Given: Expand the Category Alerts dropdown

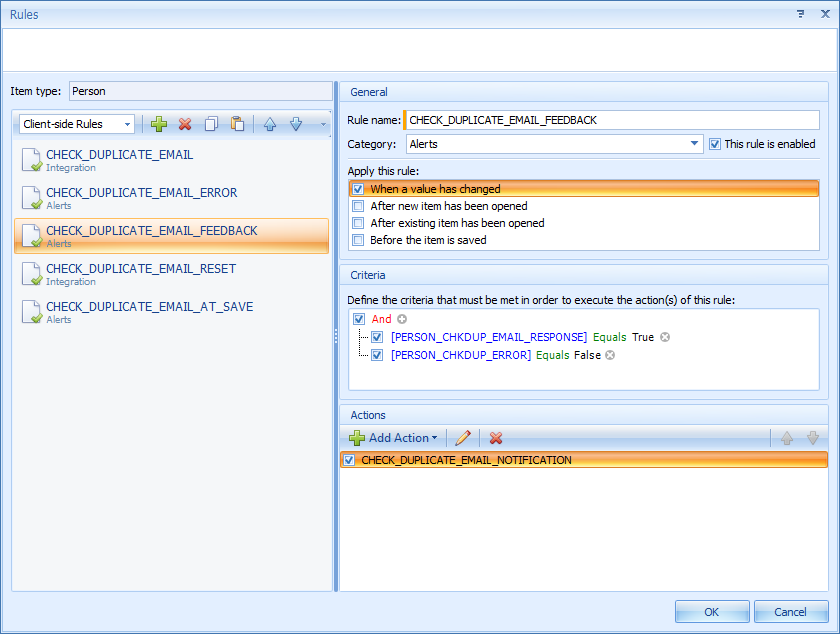Looking at the screenshot, I should coord(695,144).
